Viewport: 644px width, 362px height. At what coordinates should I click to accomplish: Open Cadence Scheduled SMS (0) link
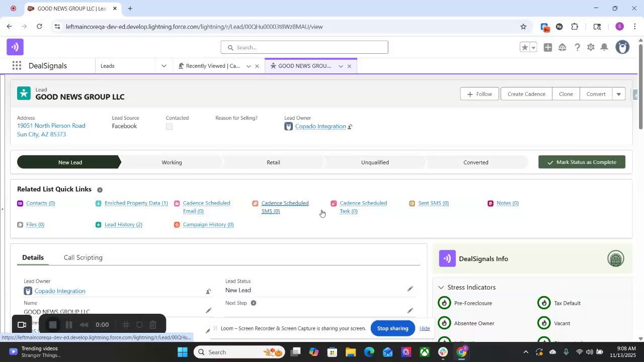[x=285, y=207]
